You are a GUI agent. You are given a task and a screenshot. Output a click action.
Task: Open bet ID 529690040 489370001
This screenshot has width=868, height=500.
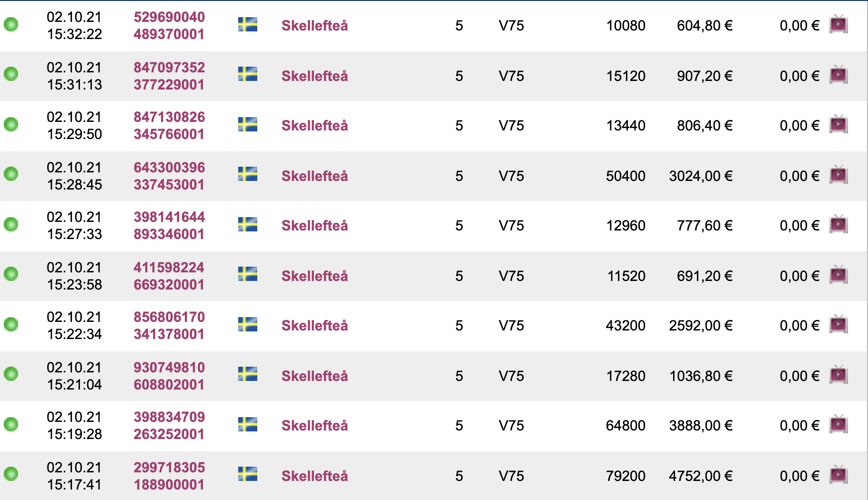[x=169, y=26]
